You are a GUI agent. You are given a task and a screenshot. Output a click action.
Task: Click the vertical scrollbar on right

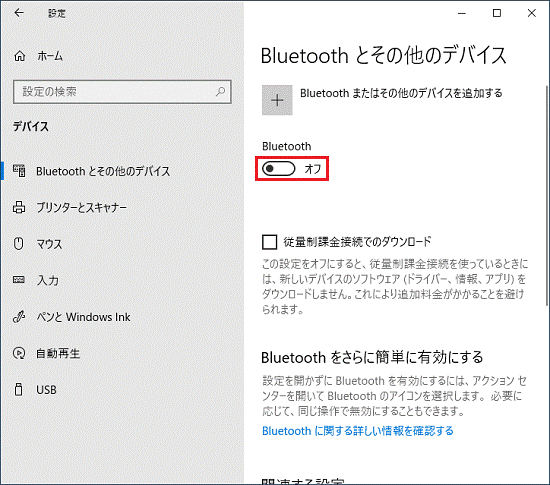(547, 195)
